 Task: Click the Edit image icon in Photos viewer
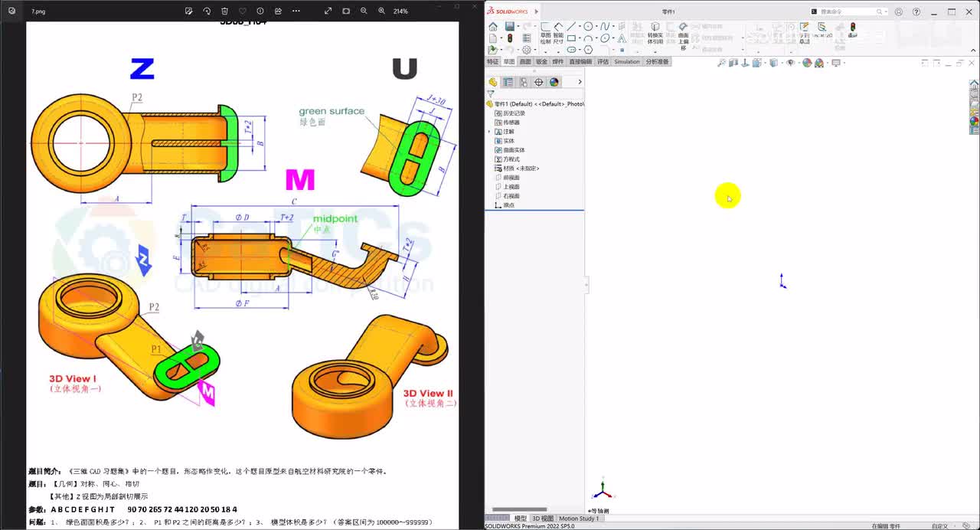(189, 11)
